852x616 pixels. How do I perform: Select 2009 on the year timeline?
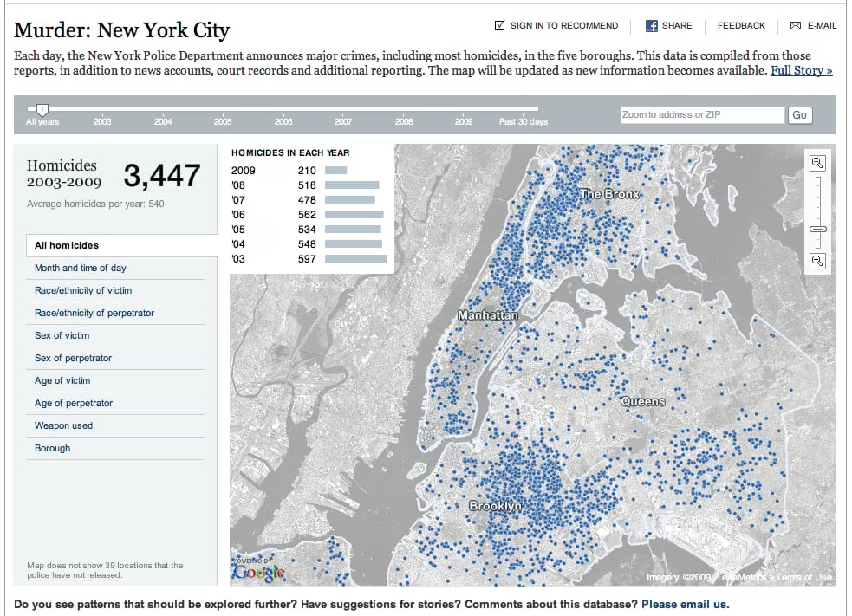tap(464, 121)
